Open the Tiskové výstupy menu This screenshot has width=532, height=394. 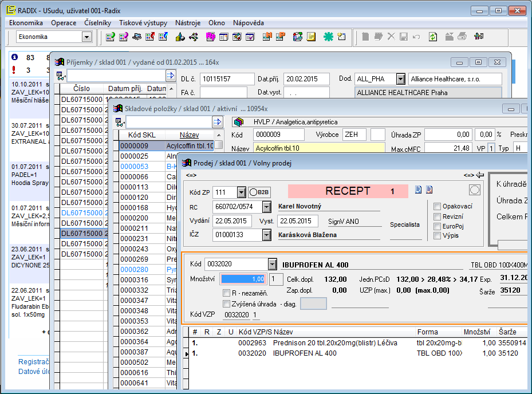click(143, 23)
